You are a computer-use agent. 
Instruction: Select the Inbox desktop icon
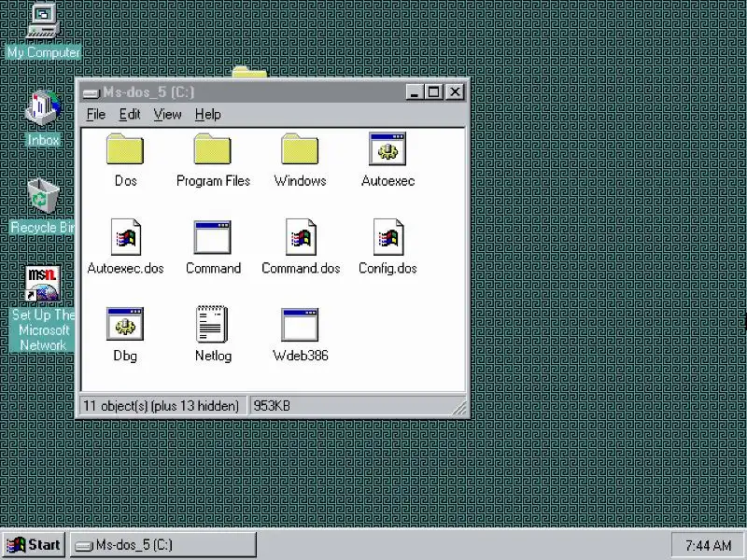coord(43,108)
